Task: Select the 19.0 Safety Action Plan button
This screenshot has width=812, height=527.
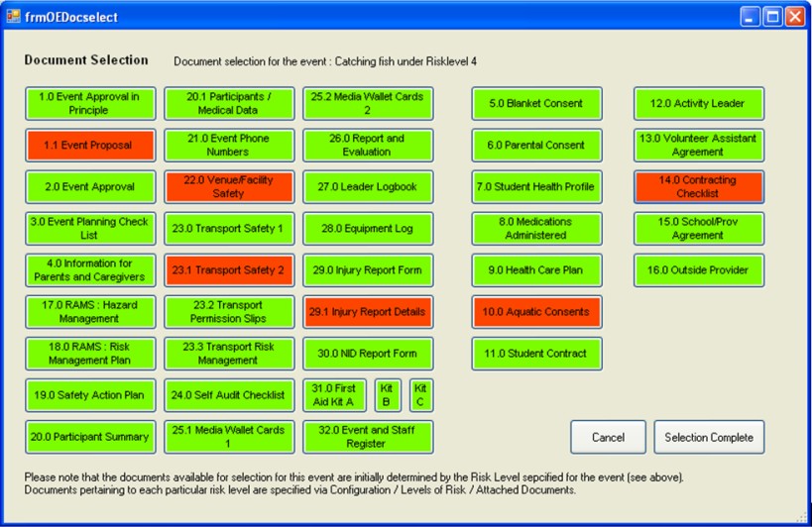Action: pos(90,395)
